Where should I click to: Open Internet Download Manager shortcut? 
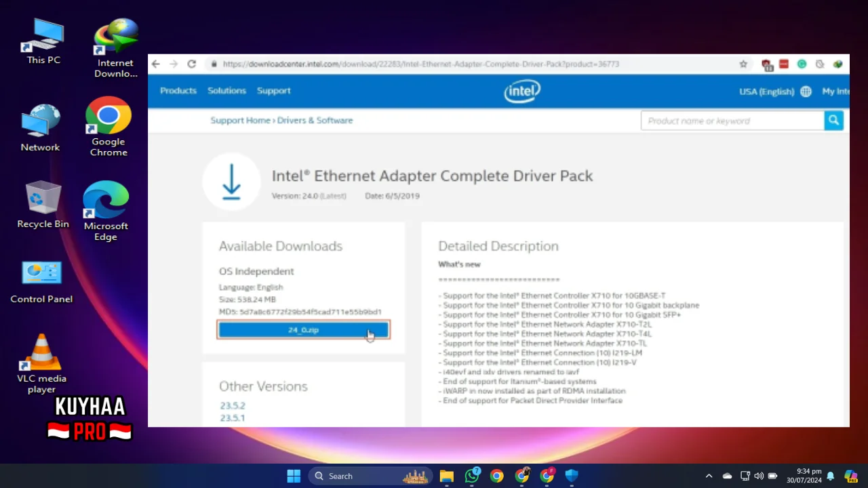tap(116, 49)
